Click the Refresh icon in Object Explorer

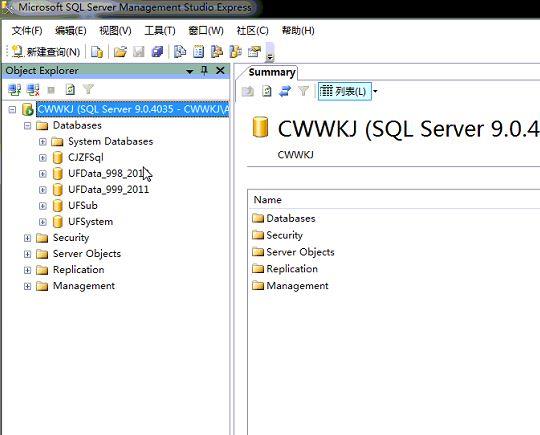point(70,90)
